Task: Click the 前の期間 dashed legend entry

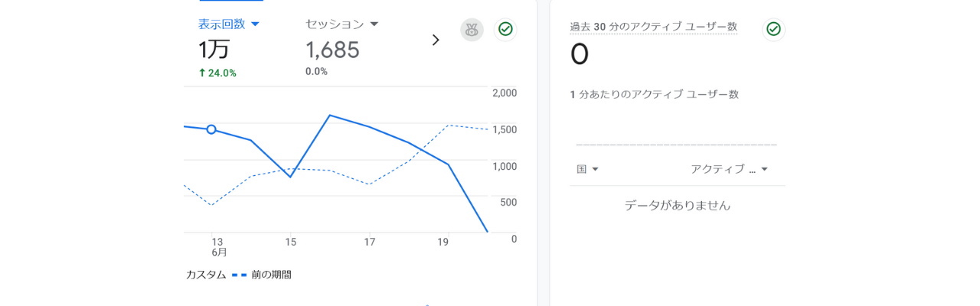Action: (x=262, y=274)
